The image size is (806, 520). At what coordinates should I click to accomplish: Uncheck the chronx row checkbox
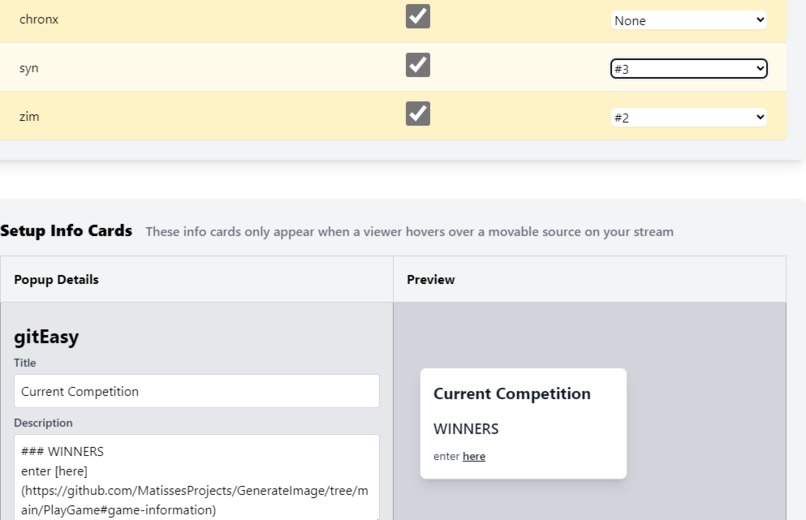click(x=417, y=16)
